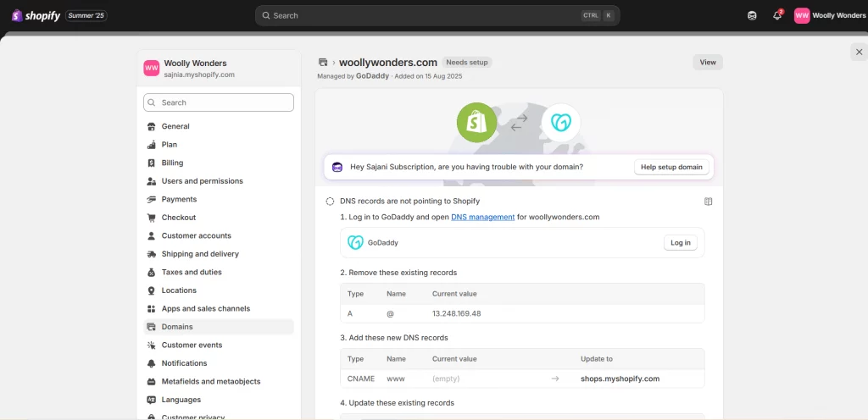Screen dimensions: 868x420
Task: Click the Billing receipt icon
Action: point(151,163)
